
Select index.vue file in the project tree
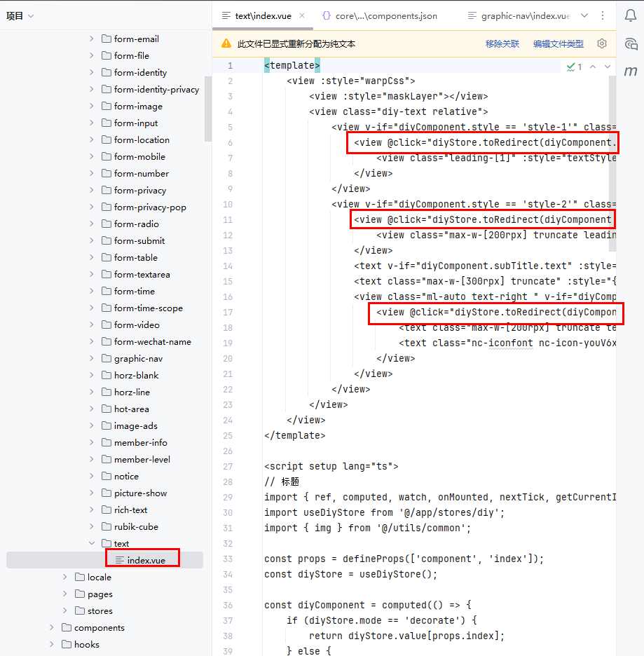pyautogui.click(x=146, y=560)
